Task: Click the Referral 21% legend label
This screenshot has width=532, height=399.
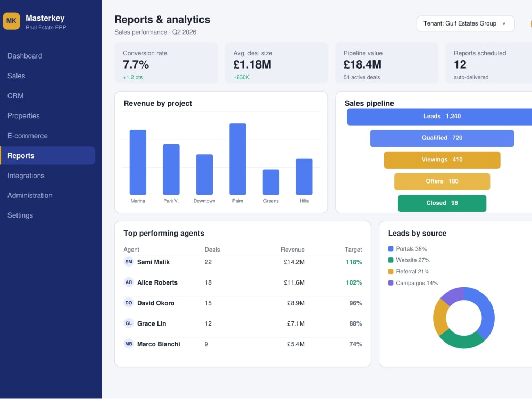Action: pyautogui.click(x=413, y=272)
